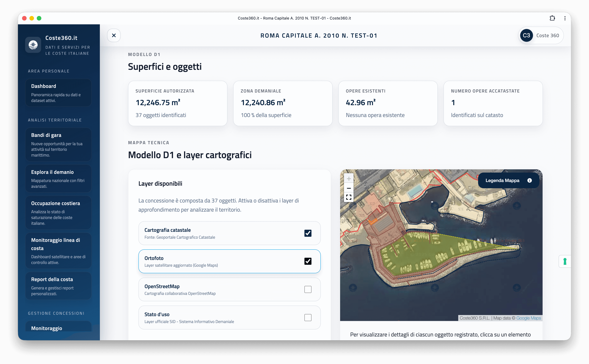Open the three-dot browser menu
Screen dimensions: 589x364
(565, 18)
